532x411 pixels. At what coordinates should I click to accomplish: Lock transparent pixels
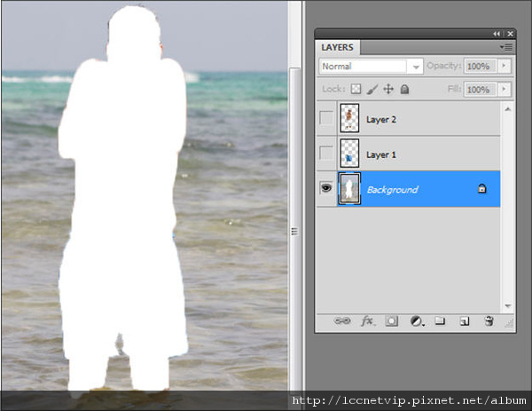[x=356, y=89]
